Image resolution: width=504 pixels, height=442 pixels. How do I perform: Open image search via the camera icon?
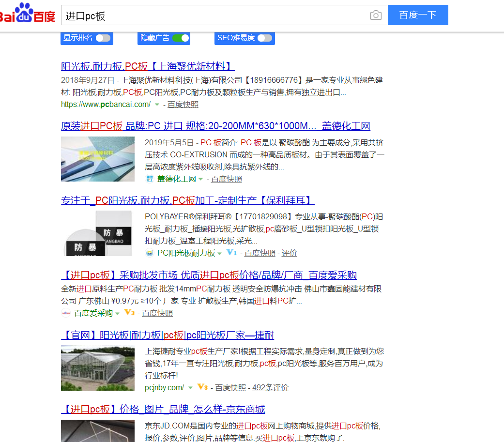click(376, 15)
